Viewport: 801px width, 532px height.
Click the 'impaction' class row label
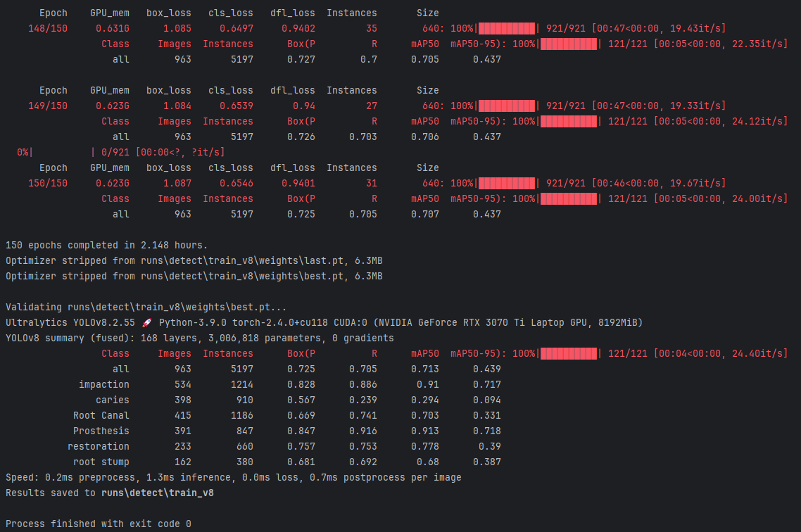point(104,384)
